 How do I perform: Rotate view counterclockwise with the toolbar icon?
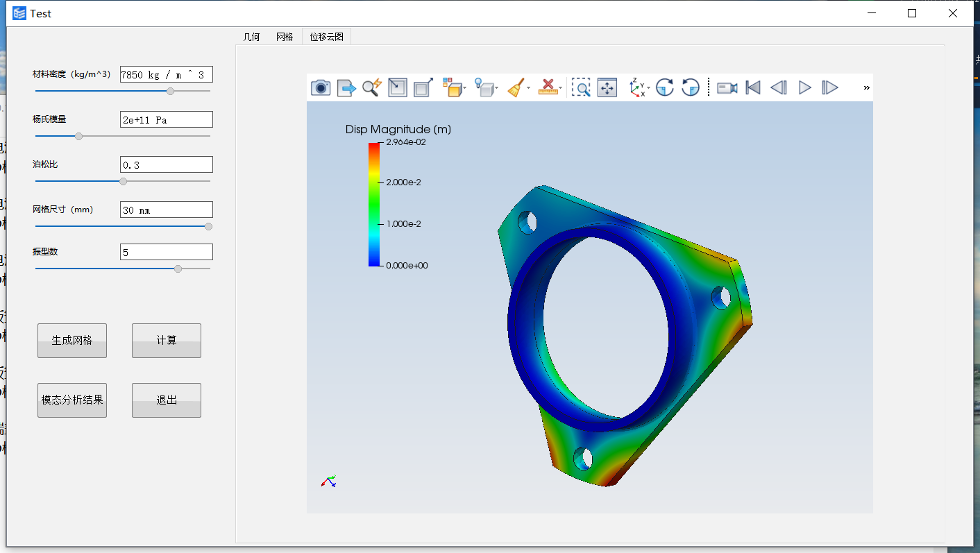[691, 87]
